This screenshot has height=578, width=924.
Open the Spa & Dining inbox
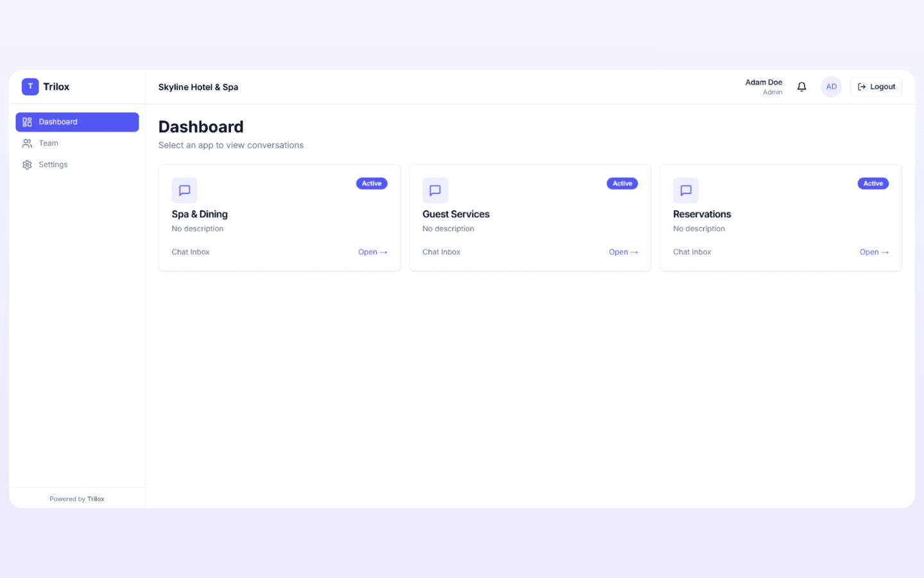pos(372,252)
